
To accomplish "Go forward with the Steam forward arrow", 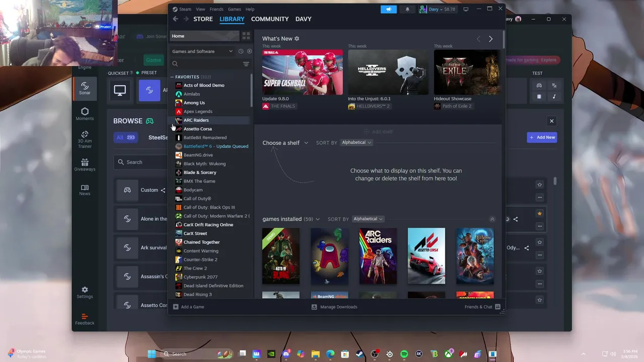I will click(186, 19).
